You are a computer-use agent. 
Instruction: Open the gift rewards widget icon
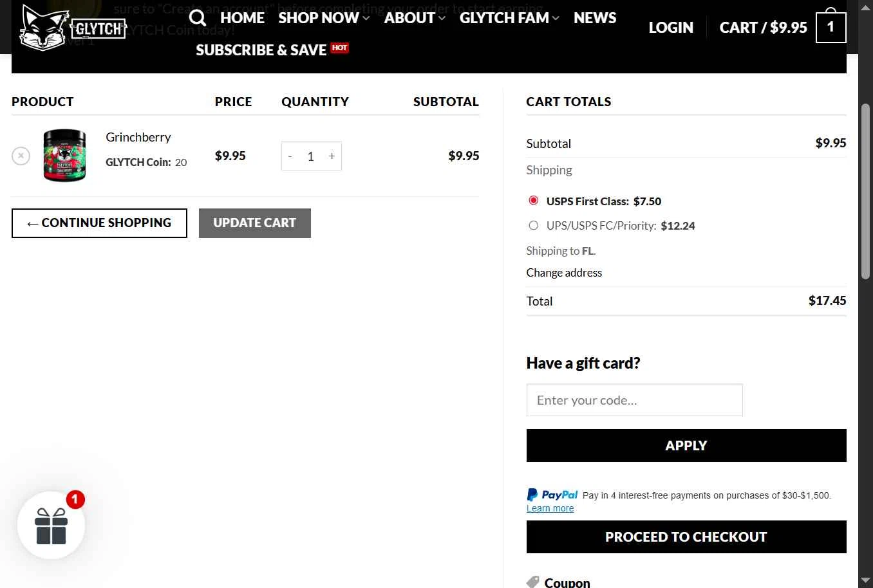[x=52, y=526]
